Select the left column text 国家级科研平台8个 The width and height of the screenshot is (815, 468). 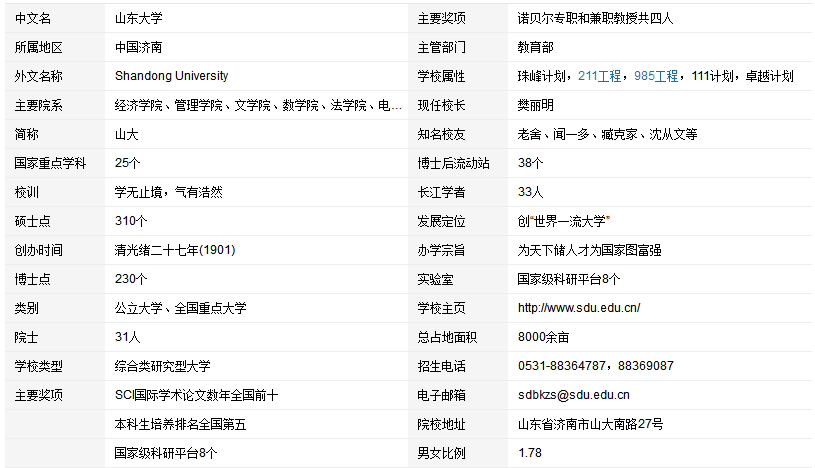[x=166, y=453]
